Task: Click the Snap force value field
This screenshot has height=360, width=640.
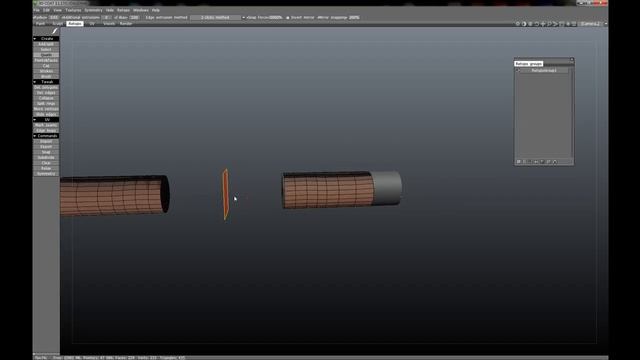Action: click(276, 18)
